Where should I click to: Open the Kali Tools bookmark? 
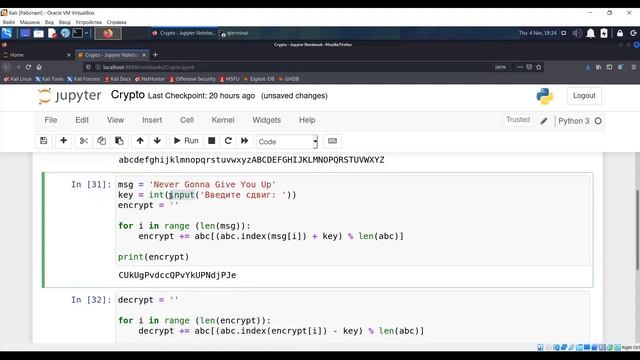coord(49,79)
